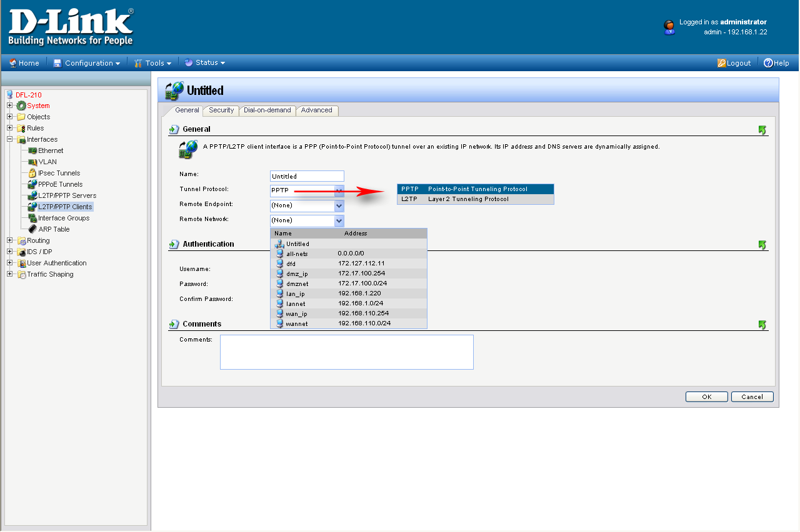Choose dfd from the address list

[x=349, y=264]
